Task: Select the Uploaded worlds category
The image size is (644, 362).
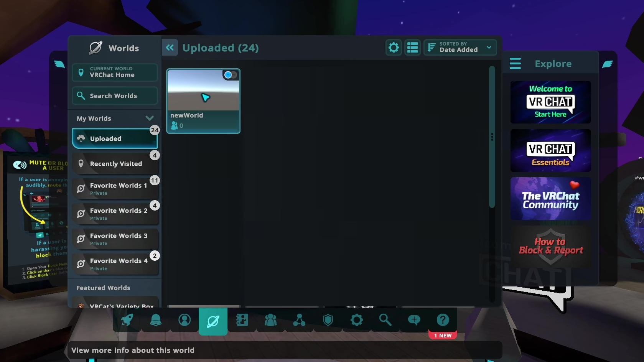Action: [115, 138]
